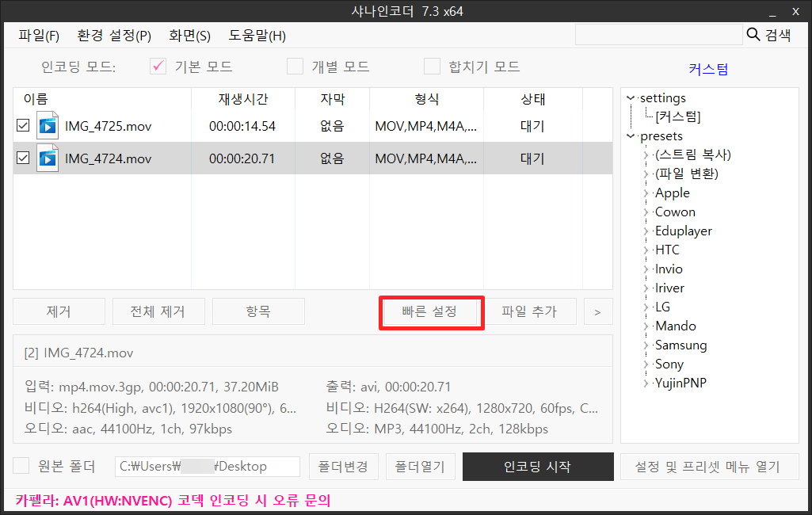Collapse the presets tree node

631,136
